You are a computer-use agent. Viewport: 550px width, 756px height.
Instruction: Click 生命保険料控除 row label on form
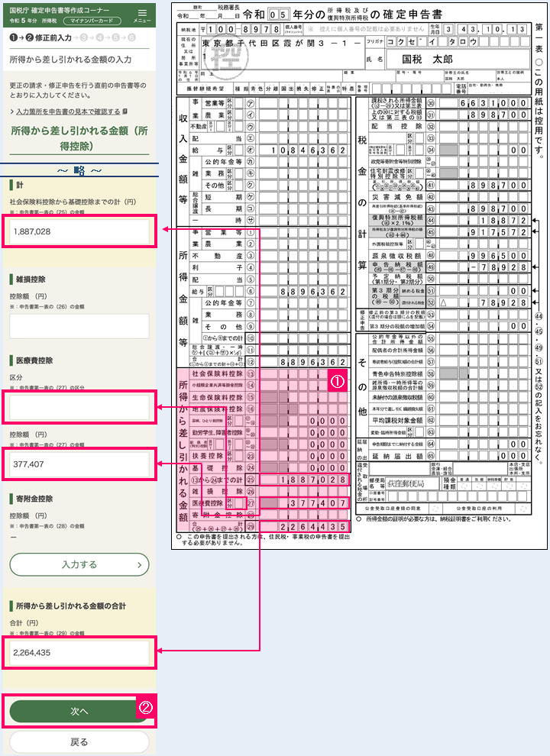coord(217,397)
